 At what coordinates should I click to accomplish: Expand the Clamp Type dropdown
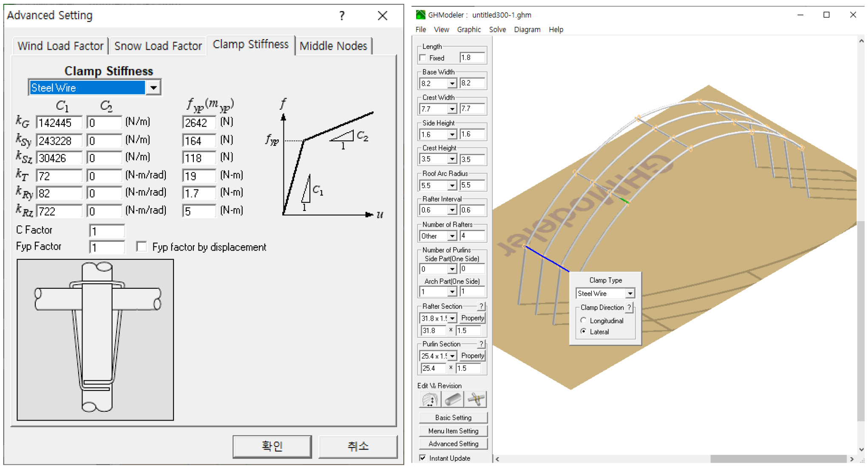tap(630, 293)
